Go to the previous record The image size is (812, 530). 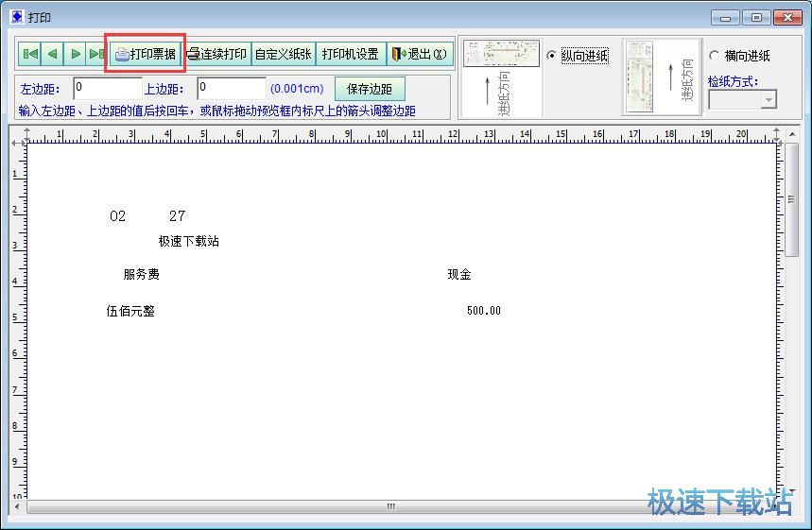point(52,54)
